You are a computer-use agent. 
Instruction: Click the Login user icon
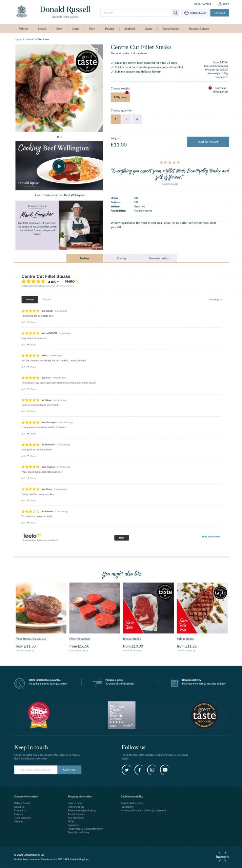click(220, 4)
